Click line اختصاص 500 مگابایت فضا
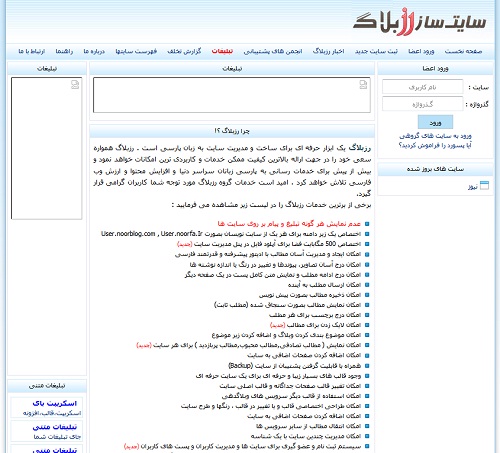This screenshot has height=453, width=500. tap(269, 244)
